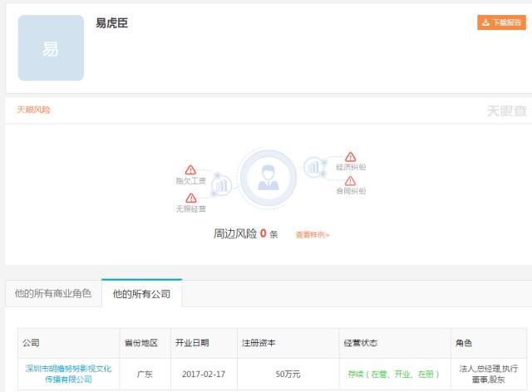Image resolution: width=532 pixels, height=392 pixels.
Task: Open the 查看样例 link
Action: point(313,235)
